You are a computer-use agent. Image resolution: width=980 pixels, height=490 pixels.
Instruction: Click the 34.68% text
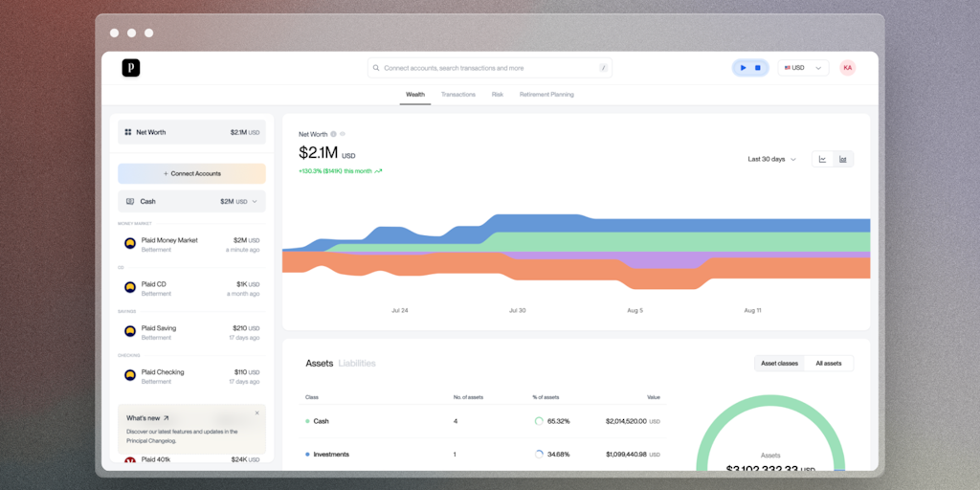pyautogui.click(x=558, y=455)
